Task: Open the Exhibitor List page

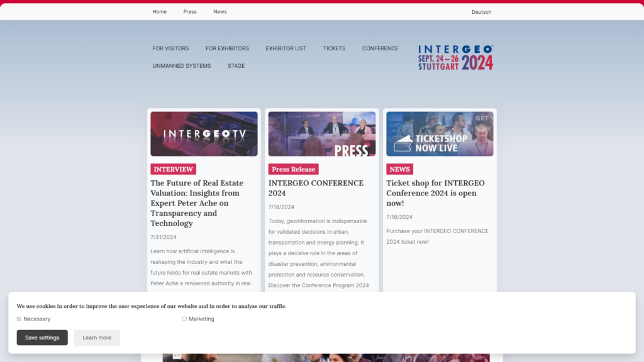Action: [286, 48]
